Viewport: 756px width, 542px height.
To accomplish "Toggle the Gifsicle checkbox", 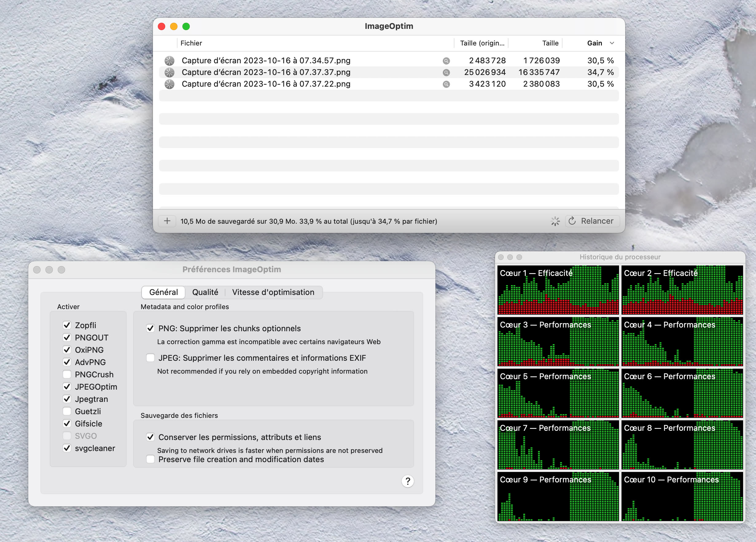I will click(67, 424).
